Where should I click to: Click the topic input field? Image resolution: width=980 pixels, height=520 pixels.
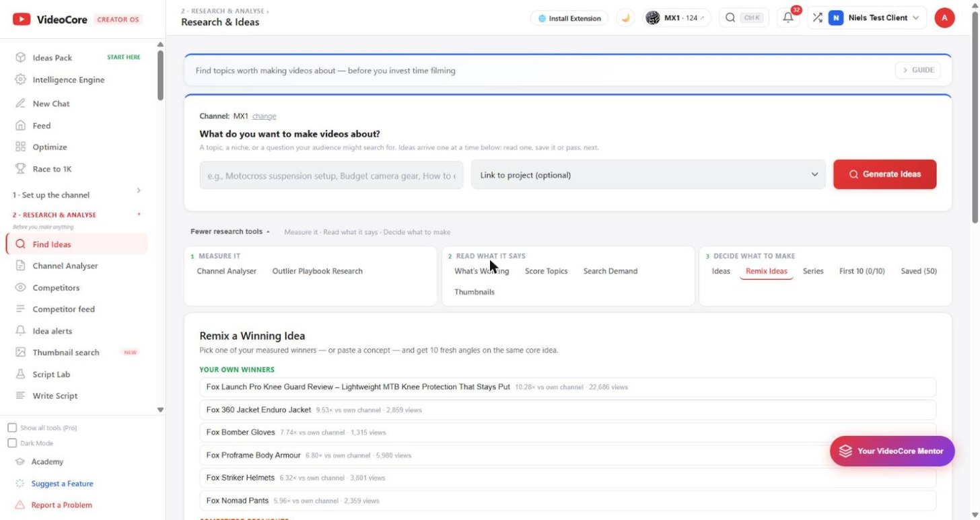pyautogui.click(x=331, y=175)
